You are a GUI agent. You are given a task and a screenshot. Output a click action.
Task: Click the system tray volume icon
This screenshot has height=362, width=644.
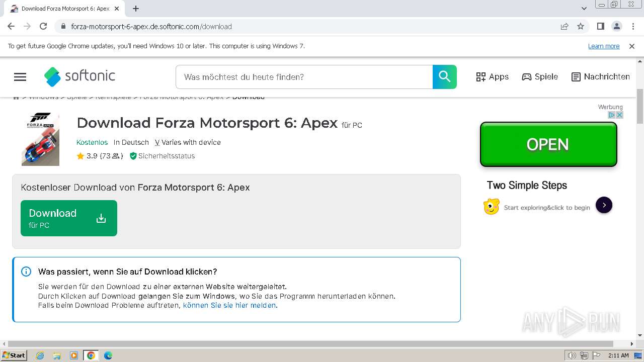click(x=572, y=355)
